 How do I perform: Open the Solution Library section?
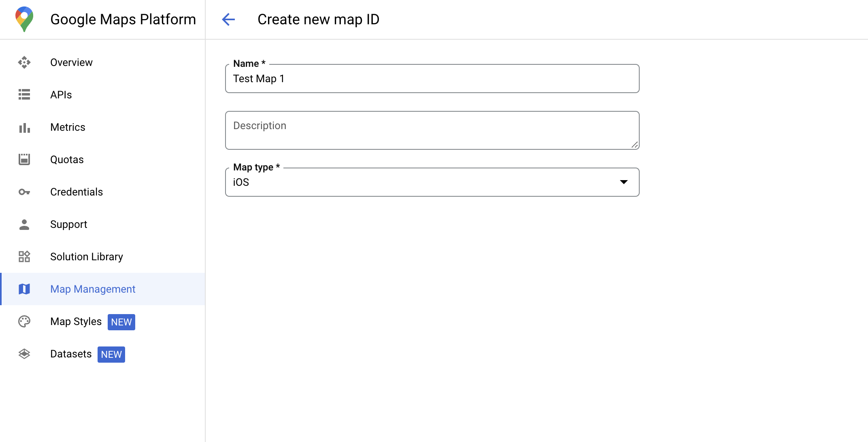tap(86, 257)
